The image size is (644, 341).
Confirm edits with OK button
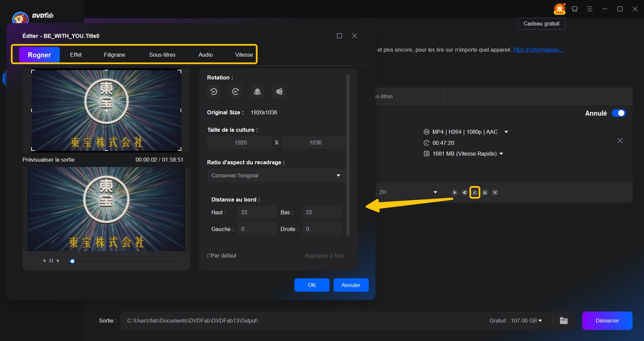pos(312,285)
